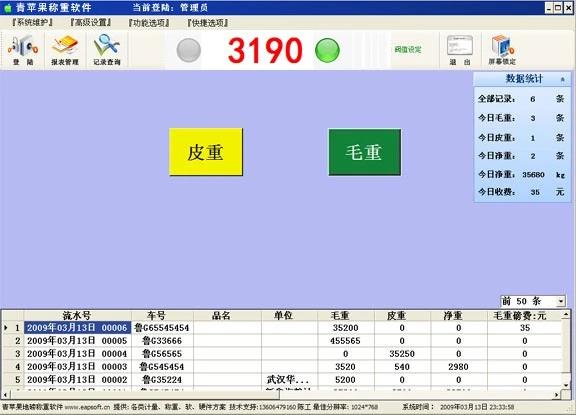Click the horizontal scrollbar right arrow
Viewport: 576px width, 415px height.
(557, 395)
